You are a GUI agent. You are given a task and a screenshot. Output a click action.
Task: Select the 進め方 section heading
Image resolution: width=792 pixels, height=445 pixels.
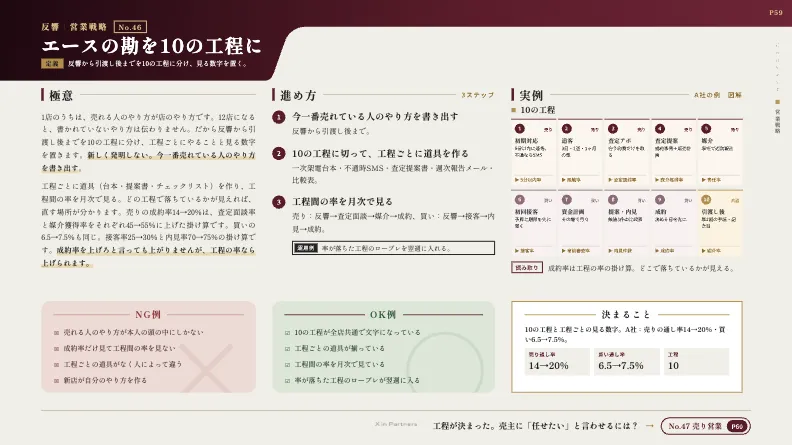tap(298, 95)
